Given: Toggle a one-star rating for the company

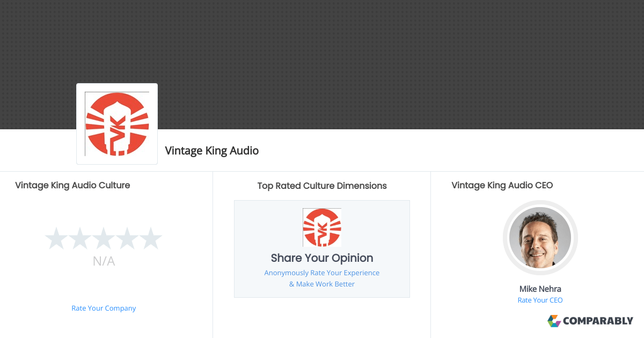Looking at the screenshot, I should point(57,238).
